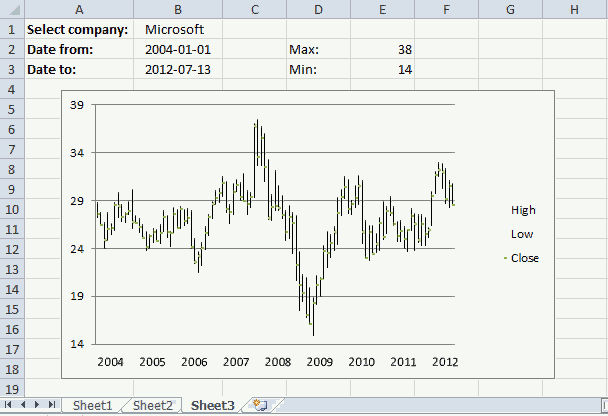608x416 pixels.
Task: Click previous sheet navigation arrow
Action: pyautogui.click(x=23, y=405)
